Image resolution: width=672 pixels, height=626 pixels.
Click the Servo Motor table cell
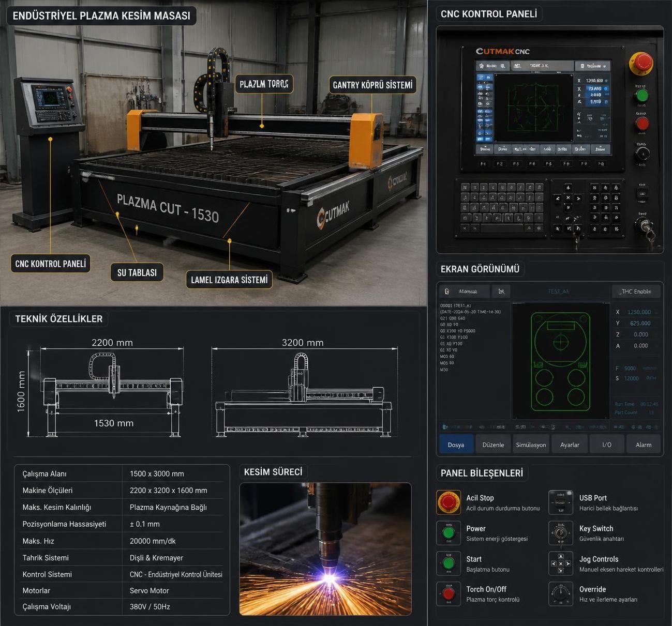pyautogui.click(x=150, y=590)
